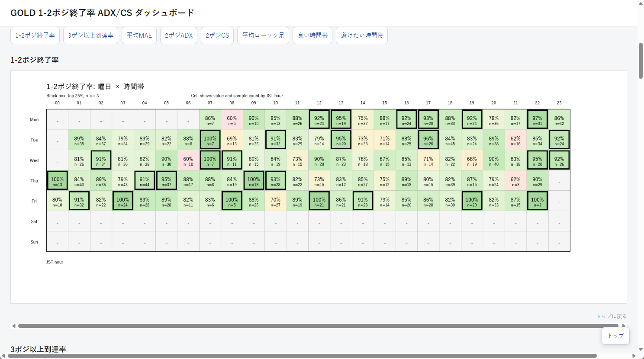Switch to the 2ポジCS tab

[x=217, y=35]
